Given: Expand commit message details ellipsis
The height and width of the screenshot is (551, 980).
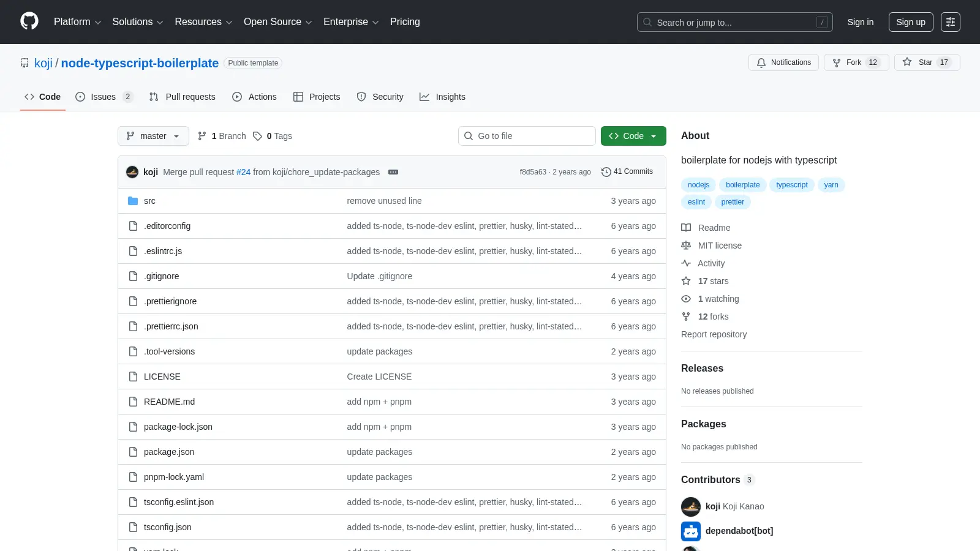Looking at the screenshot, I should [393, 172].
